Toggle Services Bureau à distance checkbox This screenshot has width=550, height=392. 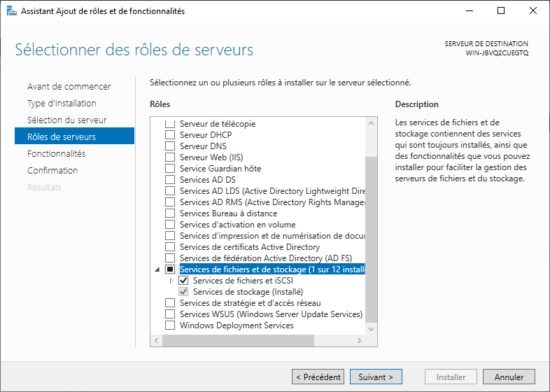click(169, 213)
